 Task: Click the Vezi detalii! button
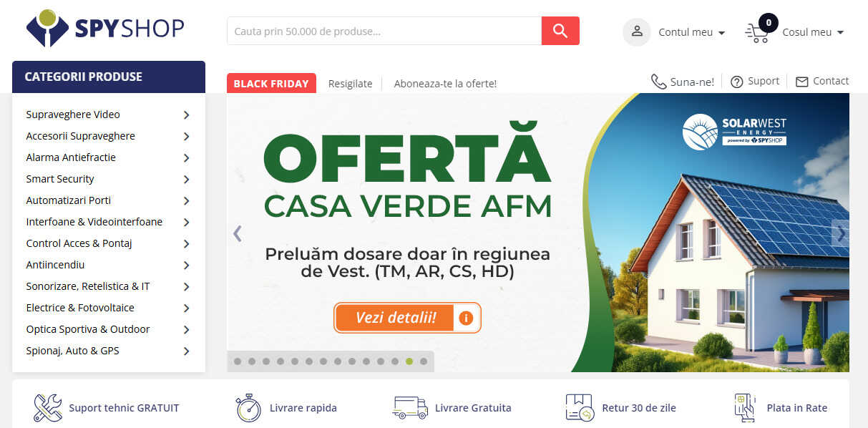click(407, 318)
